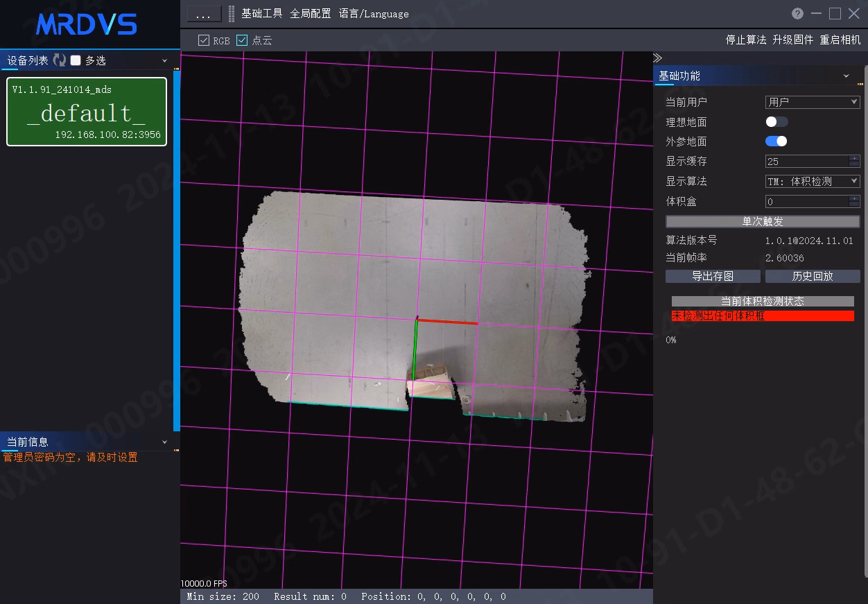
Task: Click the 导出存图 button
Action: [x=713, y=276]
